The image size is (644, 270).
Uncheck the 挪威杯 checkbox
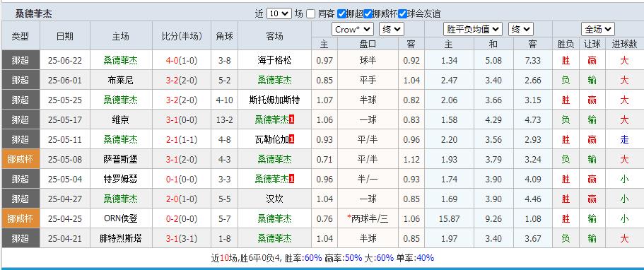(x=368, y=13)
